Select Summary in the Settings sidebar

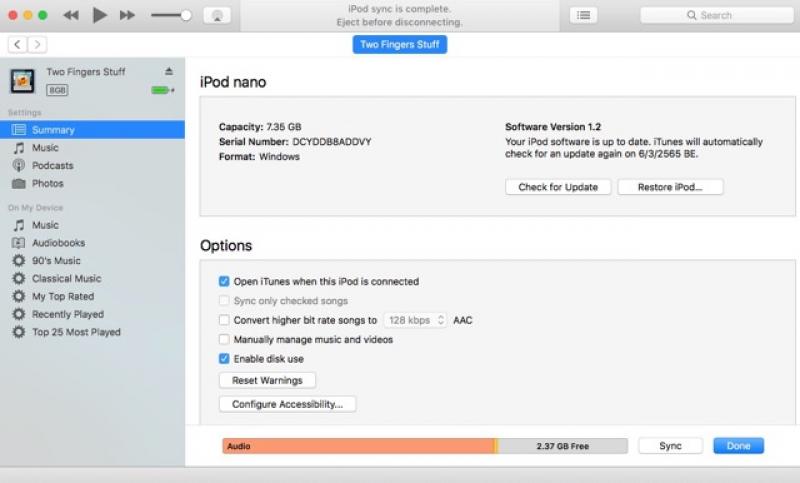pyautogui.click(x=92, y=130)
